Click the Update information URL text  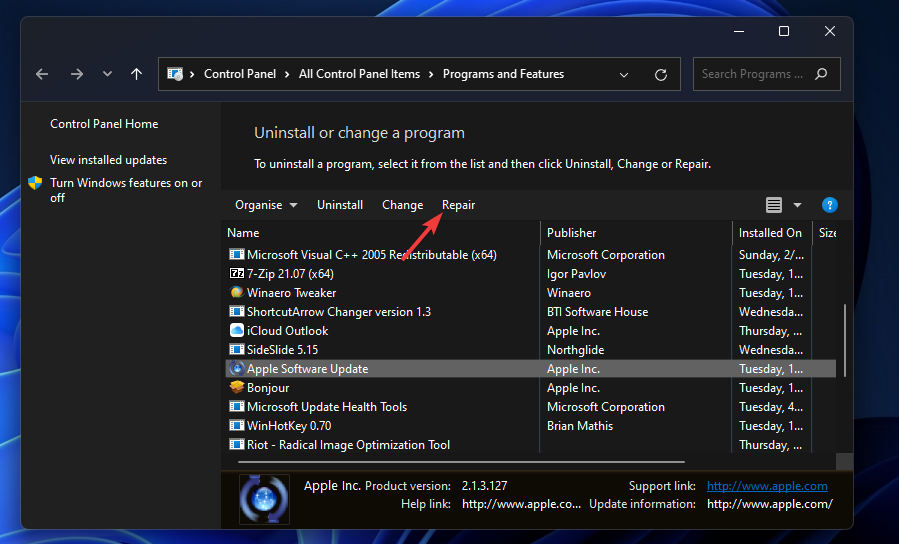(x=769, y=504)
